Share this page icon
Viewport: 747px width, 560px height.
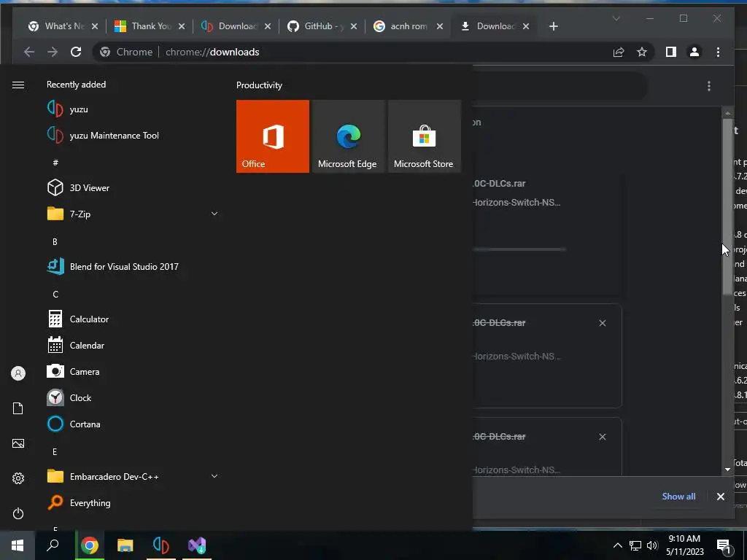pyautogui.click(x=619, y=52)
